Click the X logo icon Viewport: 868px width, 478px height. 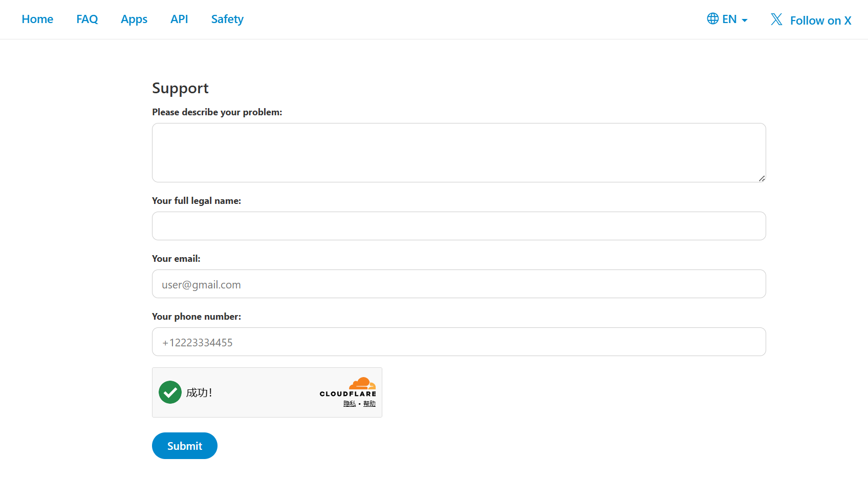(776, 19)
